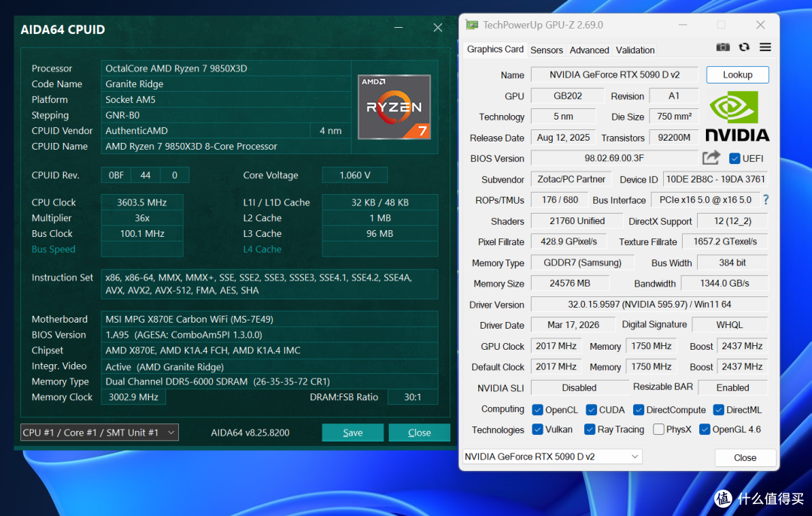The image size is (812, 516).
Task: Click the Multiplier 36x value
Action: (142, 218)
